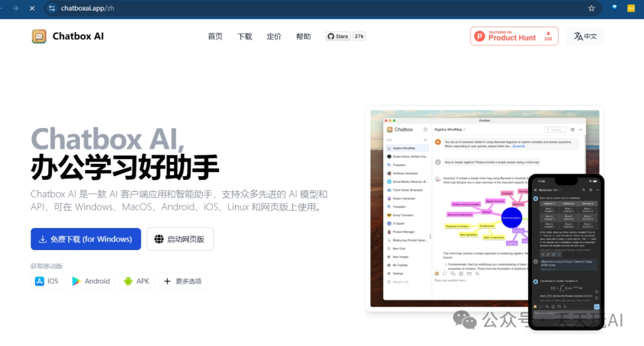The image size is (644, 346).
Task: Click the 启动网页版 button
Action: [x=180, y=239]
